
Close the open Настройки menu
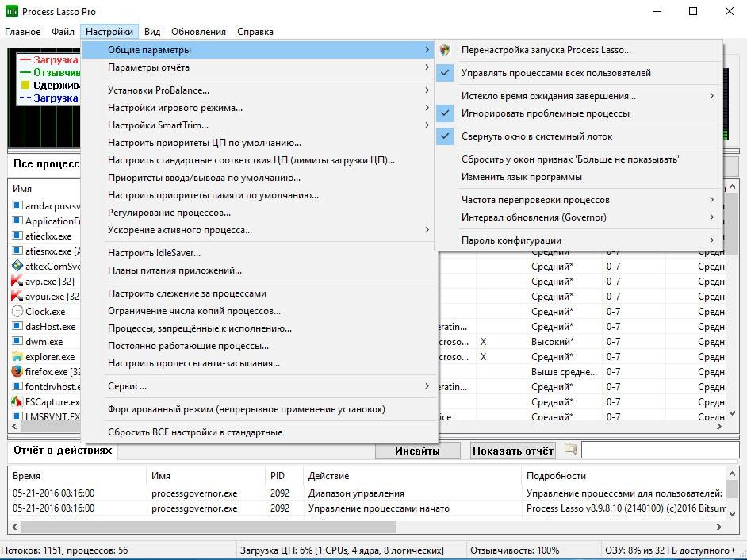point(109,32)
